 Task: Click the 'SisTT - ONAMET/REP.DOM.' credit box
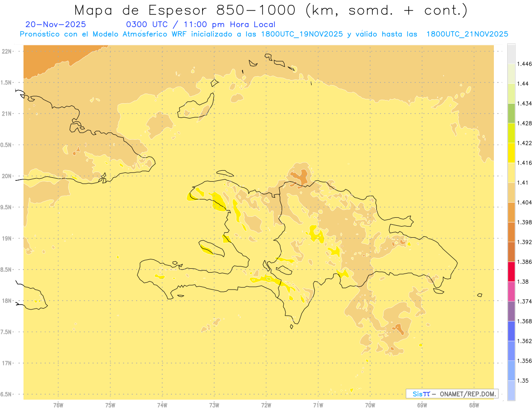pos(452,394)
